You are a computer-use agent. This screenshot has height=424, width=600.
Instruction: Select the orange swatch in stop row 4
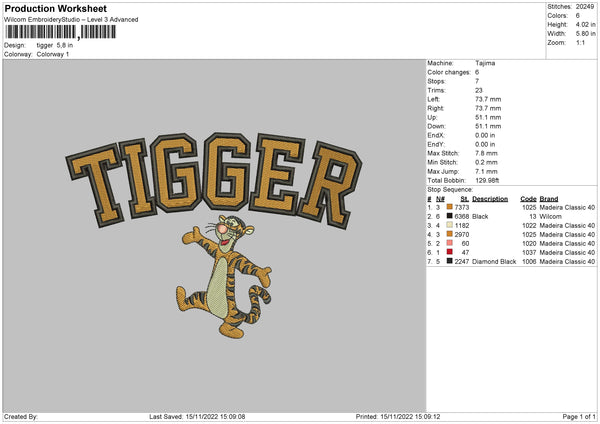(x=450, y=234)
